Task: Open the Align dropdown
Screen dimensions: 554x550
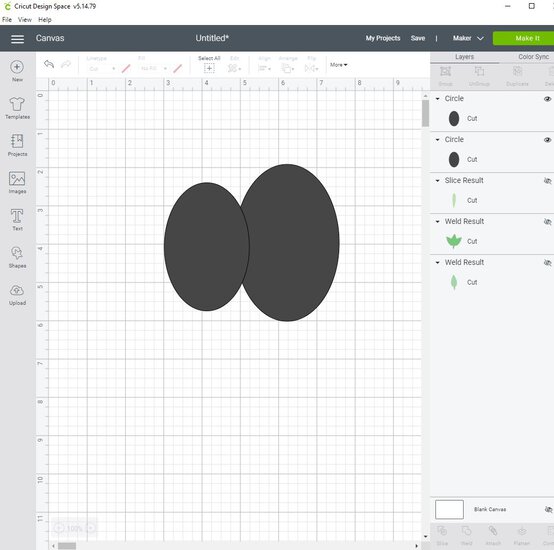Action: coord(264,68)
